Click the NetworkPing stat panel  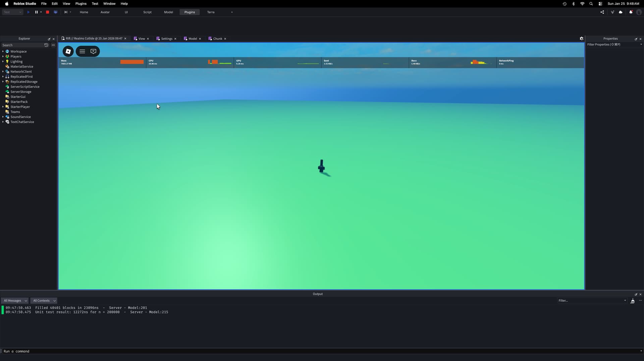[540, 62]
